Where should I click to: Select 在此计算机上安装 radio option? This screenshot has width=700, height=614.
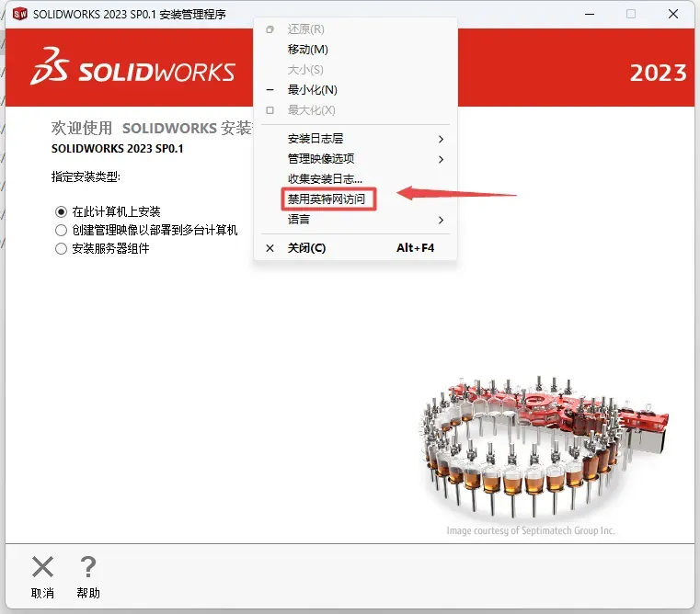pyautogui.click(x=61, y=211)
